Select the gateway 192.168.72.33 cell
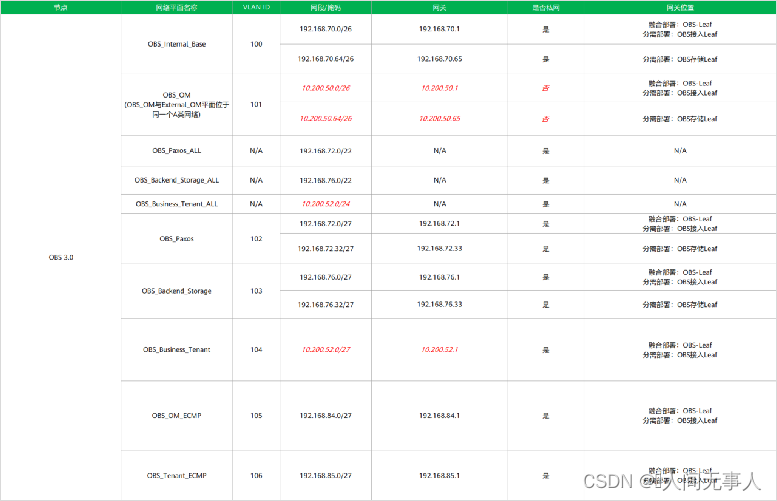This screenshot has width=777, height=501. pyautogui.click(x=440, y=249)
